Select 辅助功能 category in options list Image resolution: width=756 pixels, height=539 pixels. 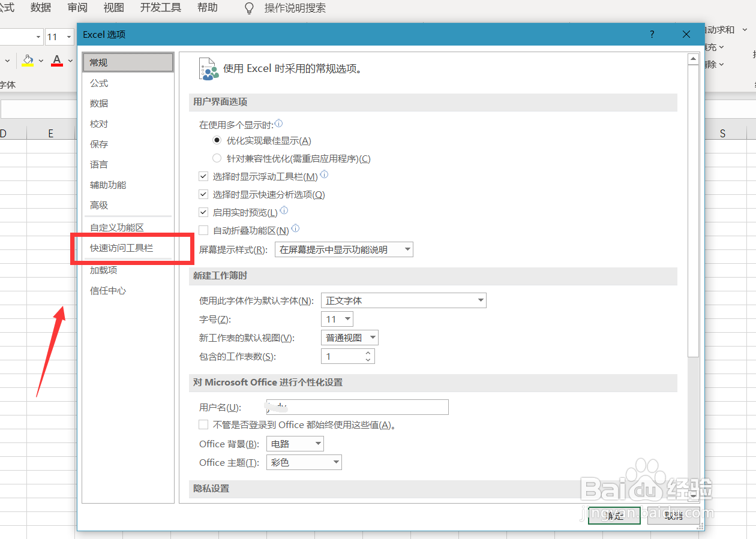128,185
